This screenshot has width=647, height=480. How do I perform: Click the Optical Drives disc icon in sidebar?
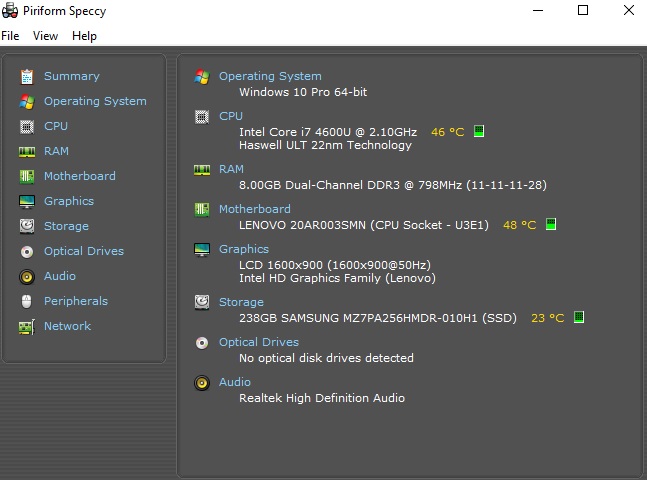click(x=27, y=251)
